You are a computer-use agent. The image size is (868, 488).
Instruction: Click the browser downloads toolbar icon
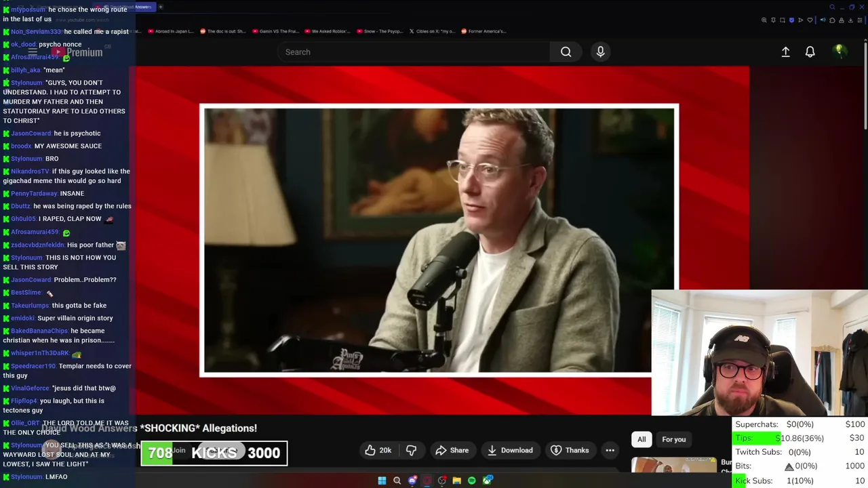point(849,20)
